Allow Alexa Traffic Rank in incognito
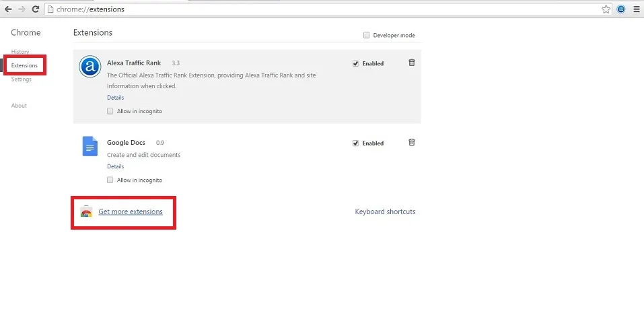This screenshot has width=644, height=332. [x=110, y=111]
